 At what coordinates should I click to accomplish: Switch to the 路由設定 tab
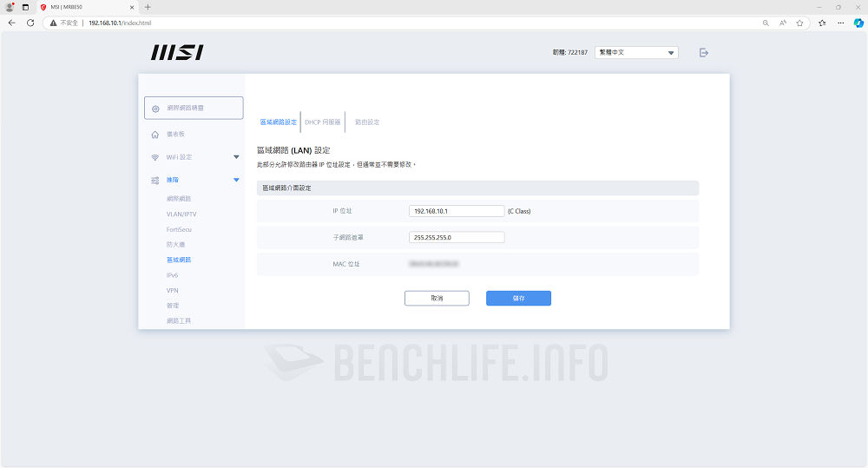click(x=367, y=122)
